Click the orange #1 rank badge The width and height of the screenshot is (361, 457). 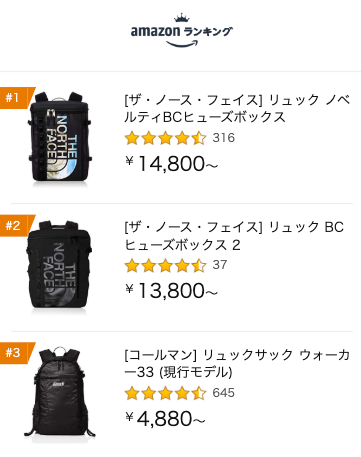[17, 98]
